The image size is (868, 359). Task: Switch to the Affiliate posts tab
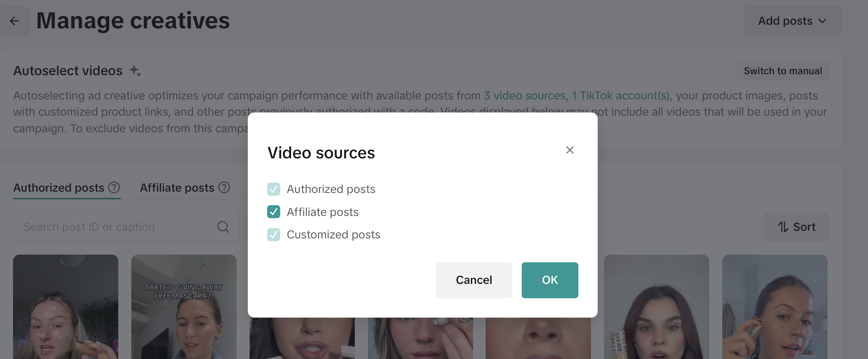tap(177, 188)
